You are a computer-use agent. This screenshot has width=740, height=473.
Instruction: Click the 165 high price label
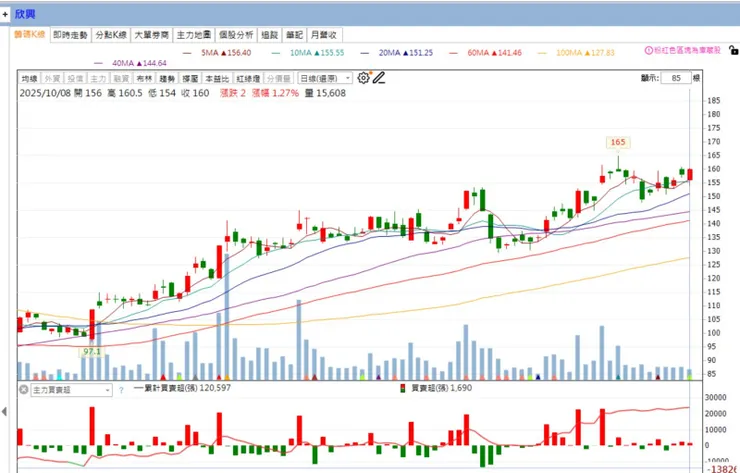click(x=618, y=142)
